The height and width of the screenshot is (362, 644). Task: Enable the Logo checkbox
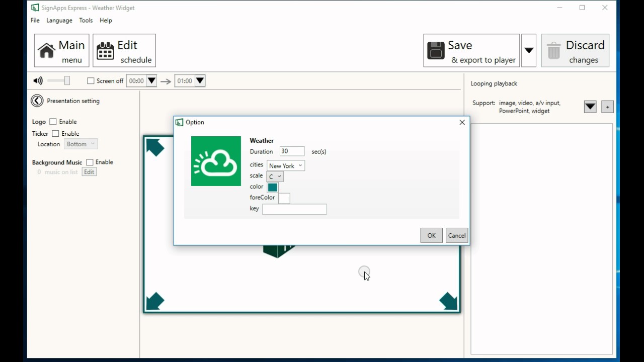[x=53, y=122]
